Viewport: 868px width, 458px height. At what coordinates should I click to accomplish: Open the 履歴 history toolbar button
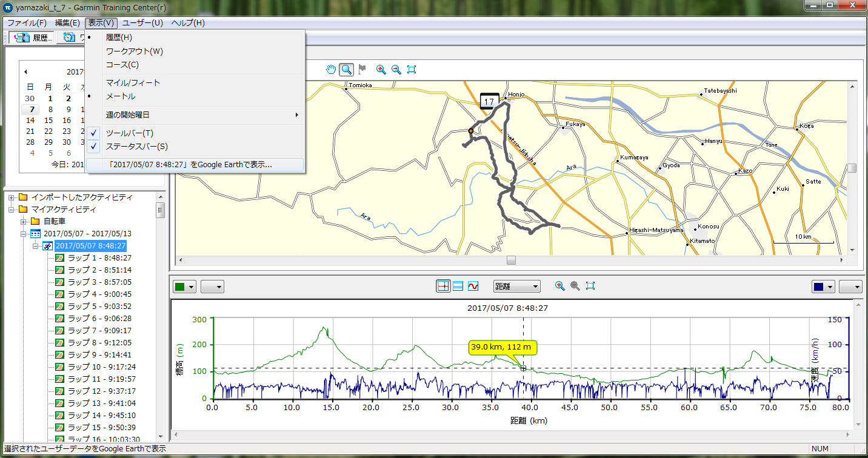click(33, 38)
